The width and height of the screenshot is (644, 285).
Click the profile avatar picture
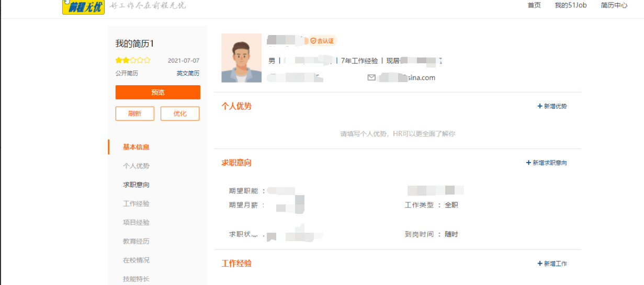241,58
